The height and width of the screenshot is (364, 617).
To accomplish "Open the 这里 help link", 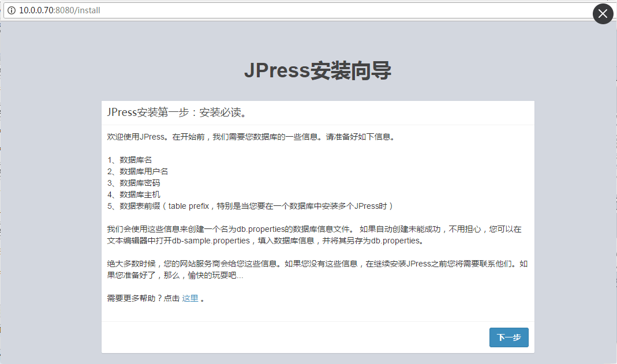I will coord(190,298).
